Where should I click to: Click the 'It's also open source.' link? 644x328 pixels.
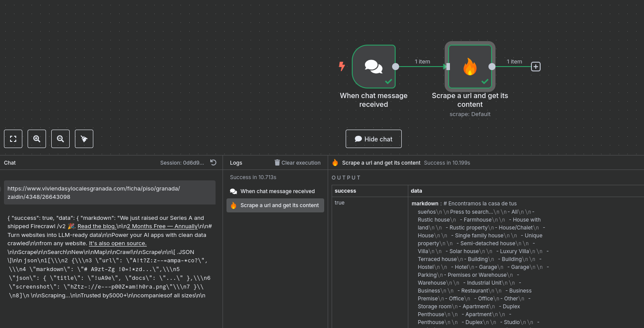[117, 243]
